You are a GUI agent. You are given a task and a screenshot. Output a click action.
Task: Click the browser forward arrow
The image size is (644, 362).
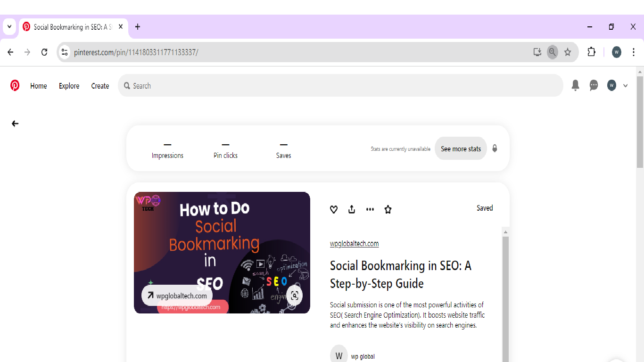click(27, 52)
